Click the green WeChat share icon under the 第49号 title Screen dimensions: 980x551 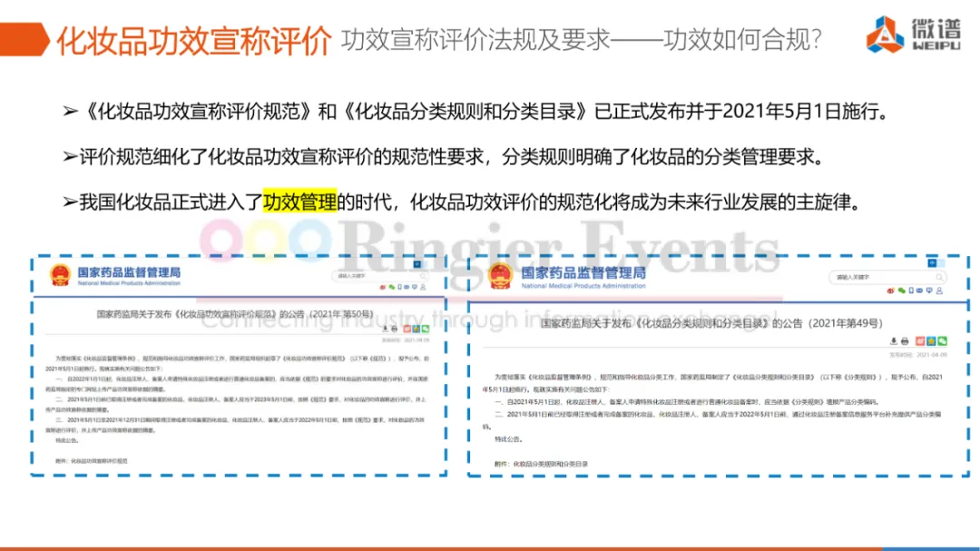coord(943,340)
